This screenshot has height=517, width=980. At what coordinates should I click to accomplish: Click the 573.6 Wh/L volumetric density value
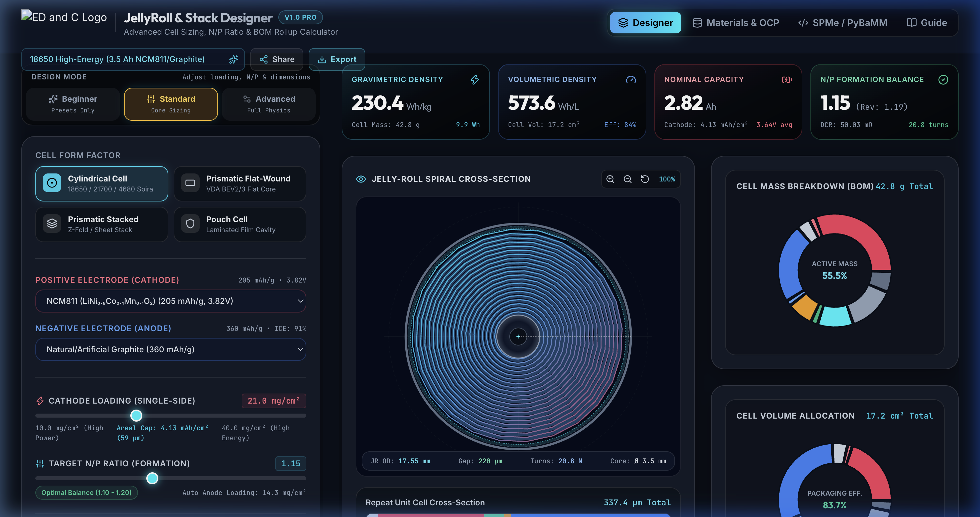543,103
